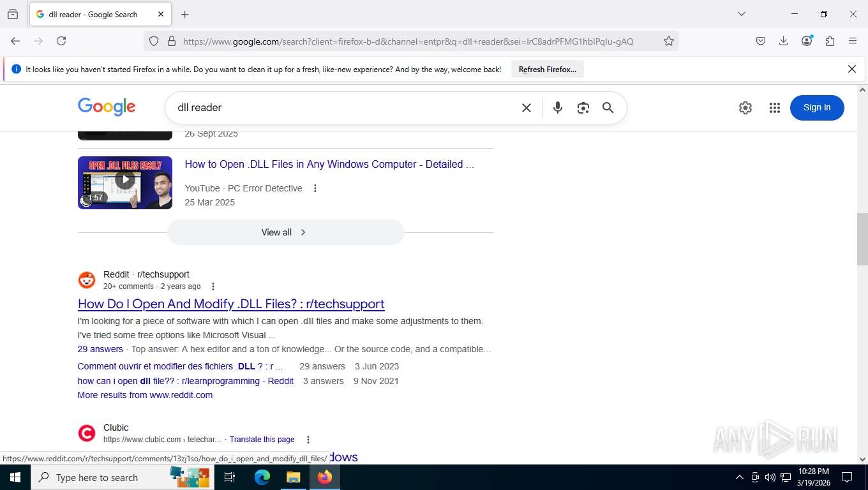Play the PC Error Detective video thumbnail
The image size is (868, 490).
point(125,182)
